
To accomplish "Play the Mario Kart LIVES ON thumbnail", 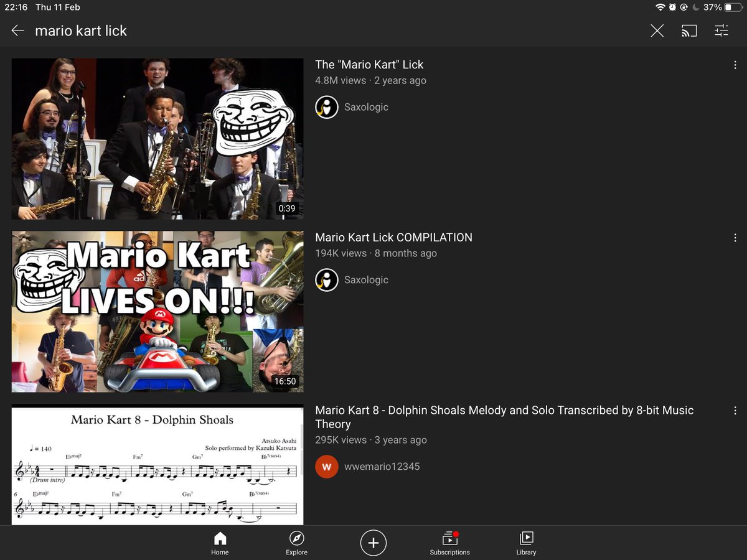I will (x=157, y=312).
